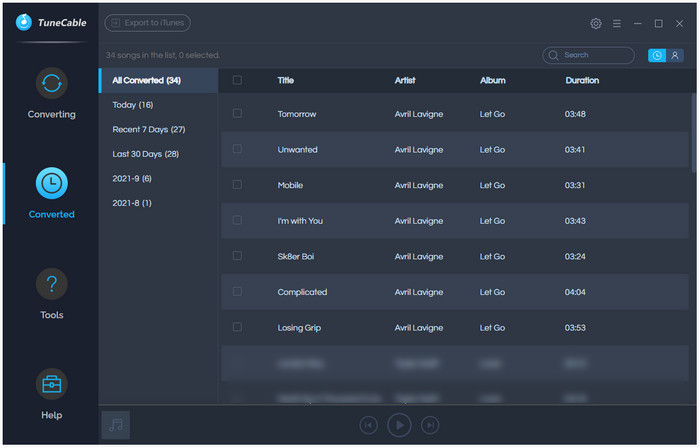This screenshot has width=700, height=448.
Task: Switch to sort-by-artist person view
Action: click(675, 55)
